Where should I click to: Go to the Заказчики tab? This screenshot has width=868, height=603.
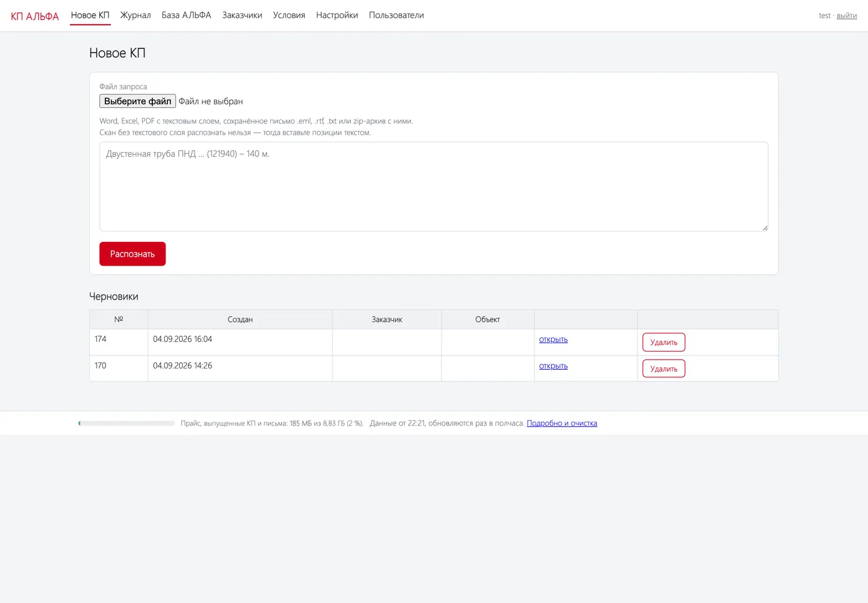pyautogui.click(x=242, y=16)
